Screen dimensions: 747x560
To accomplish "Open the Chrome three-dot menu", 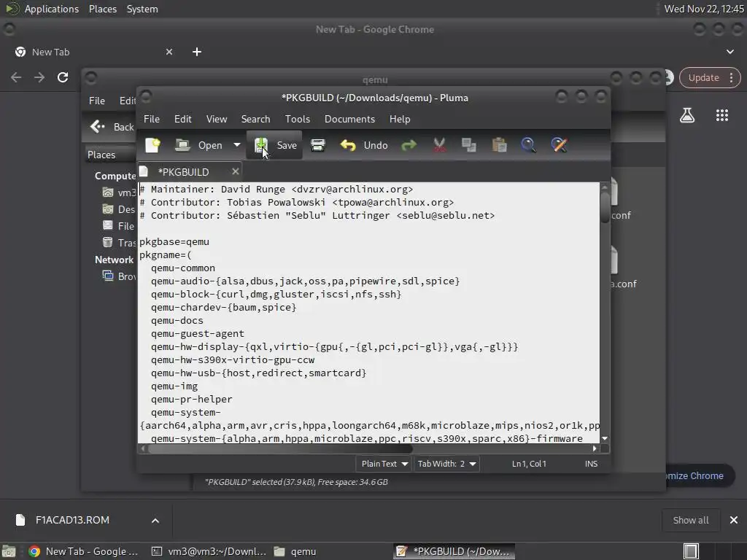I will (731, 77).
